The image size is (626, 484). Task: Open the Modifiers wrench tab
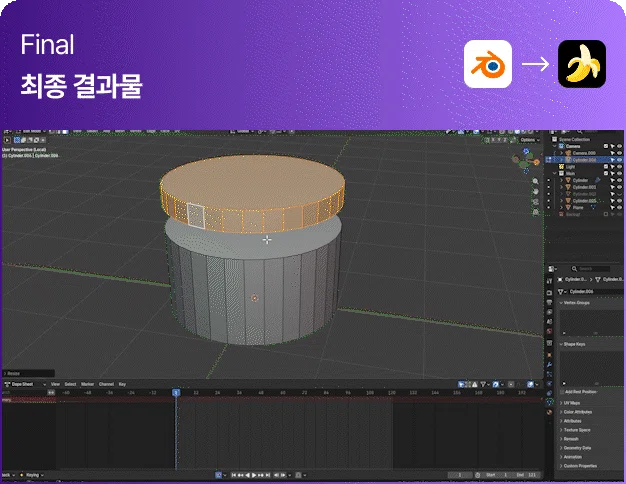pyautogui.click(x=549, y=364)
